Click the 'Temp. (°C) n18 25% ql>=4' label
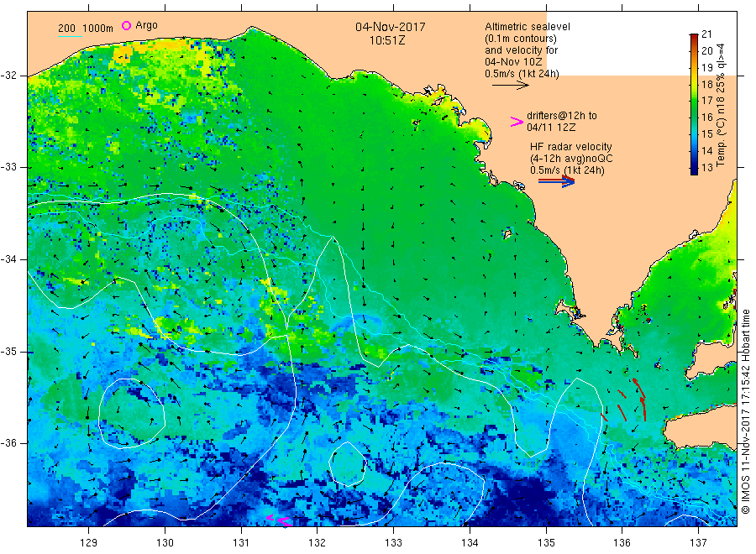 click(721, 105)
